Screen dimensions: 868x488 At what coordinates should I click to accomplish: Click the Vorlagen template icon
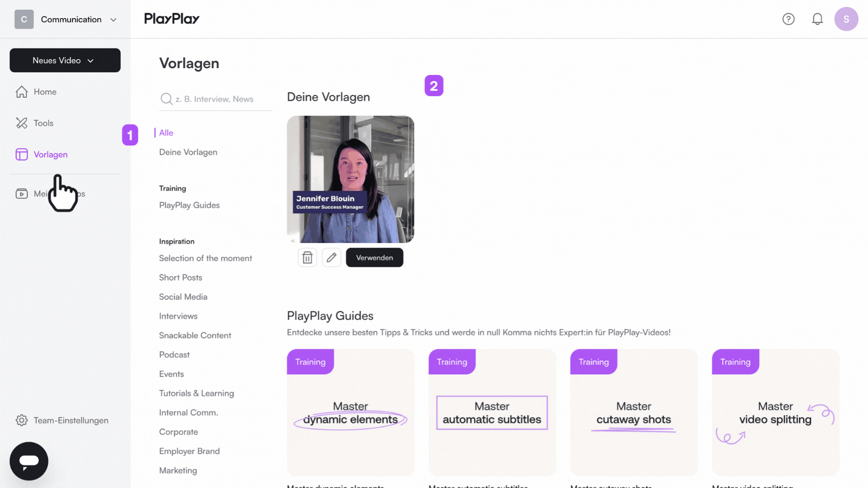(x=22, y=155)
